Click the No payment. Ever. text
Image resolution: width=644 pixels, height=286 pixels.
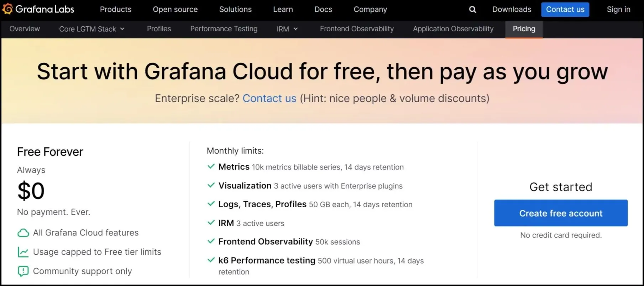point(54,212)
